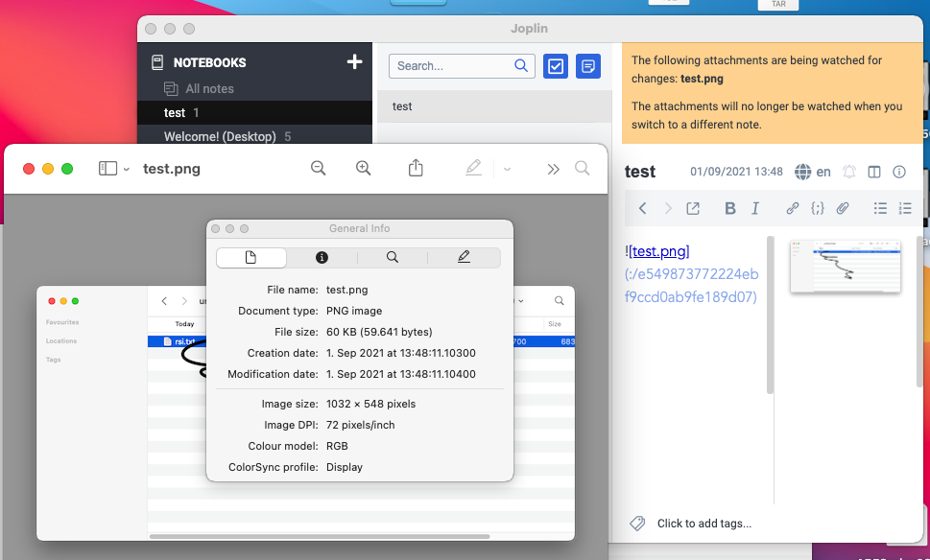The height and width of the screenshot is (560, 930).
Task: Click the Modification date value in inspector
Action: 401,374
